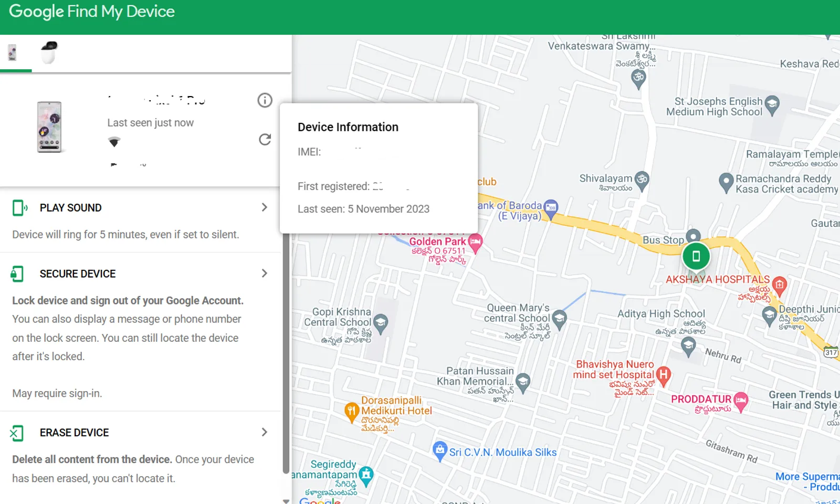Refresh the device location

pos(265,139)
